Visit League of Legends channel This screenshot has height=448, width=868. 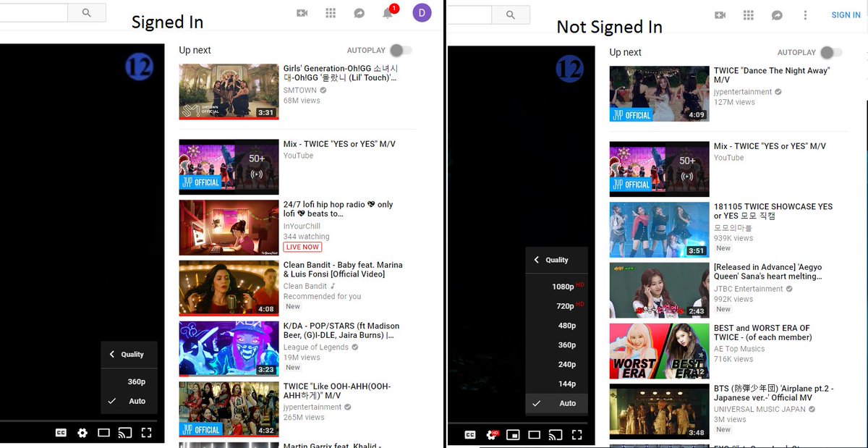point(315,347)
